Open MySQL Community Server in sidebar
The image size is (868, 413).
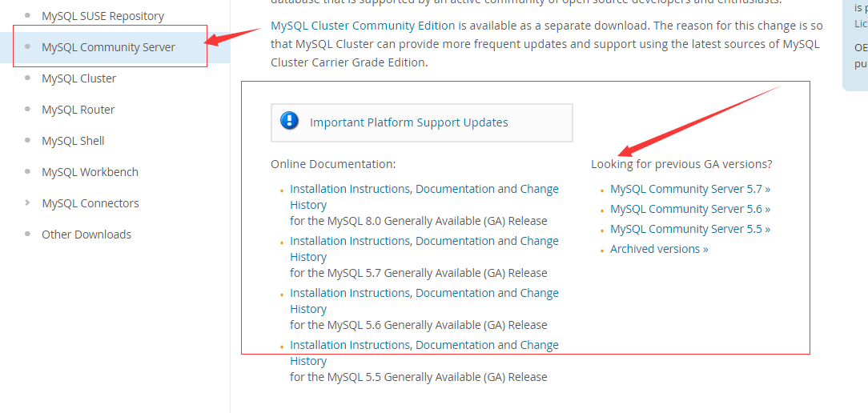click(108, 47)
